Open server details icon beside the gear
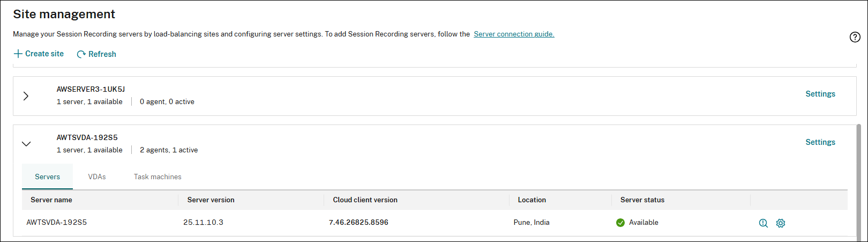Screen dimensions: 868x242 pyautogui.click(x=764, y=223)
